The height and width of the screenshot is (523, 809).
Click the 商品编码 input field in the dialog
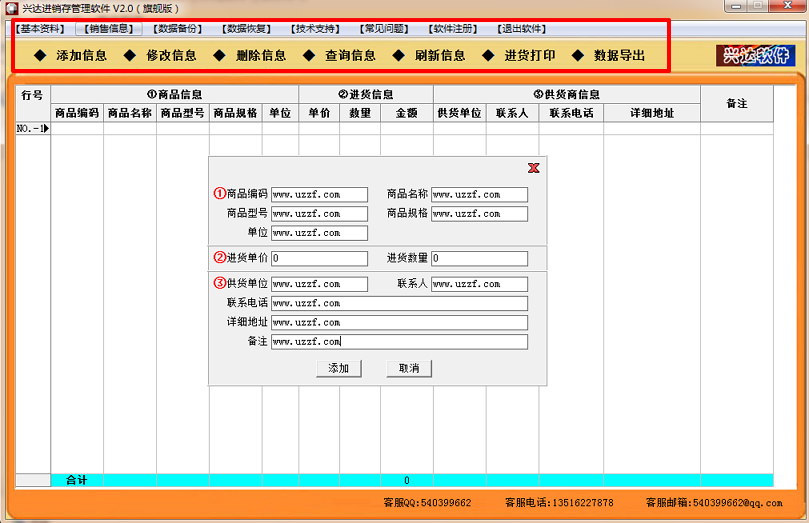point(319,195)
